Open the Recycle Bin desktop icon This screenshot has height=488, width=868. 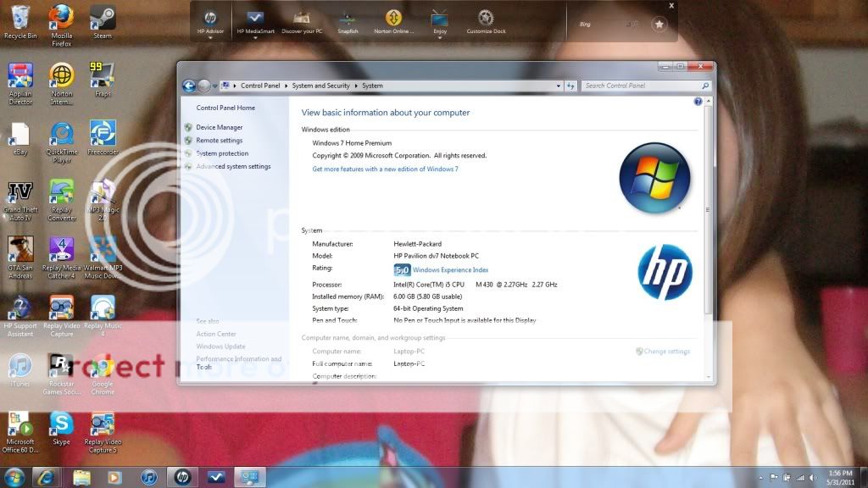tap(20, 22)
